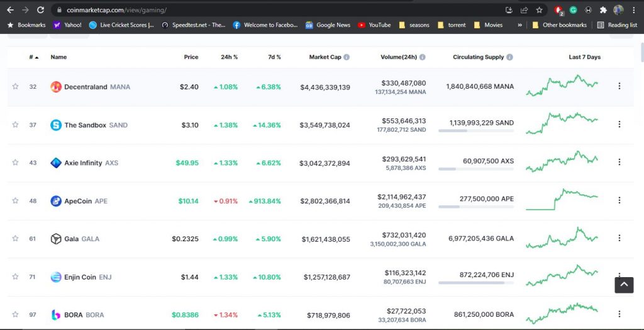Add Enjin Coin to watchlist star
Viewport: 644px width, 330px height.
coord(15,276)
